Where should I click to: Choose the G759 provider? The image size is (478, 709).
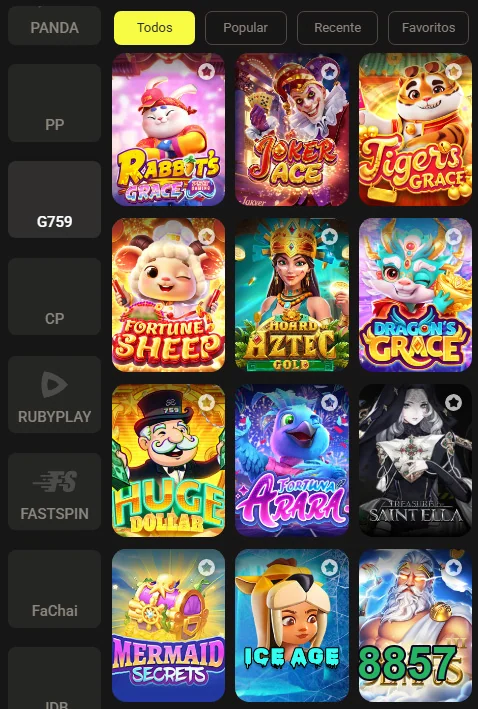pos(54,199)
